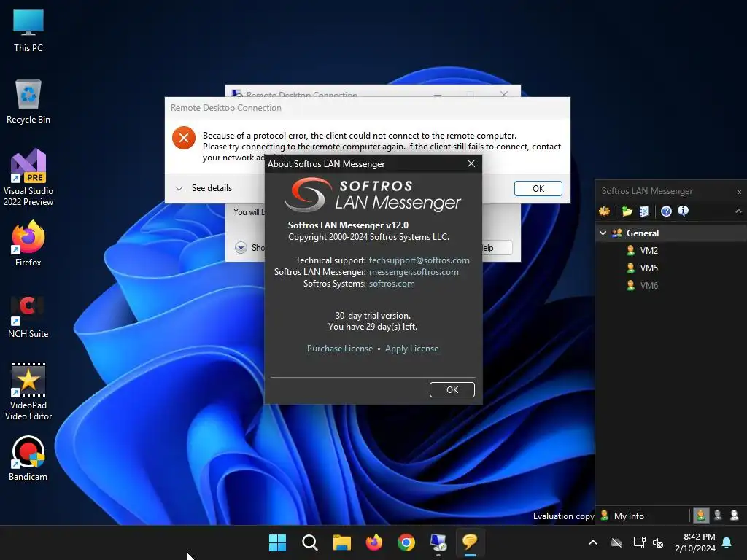This screenshot has height=560, width=747.
Task: Open Firefox from the taskbar
Action: 374,542
